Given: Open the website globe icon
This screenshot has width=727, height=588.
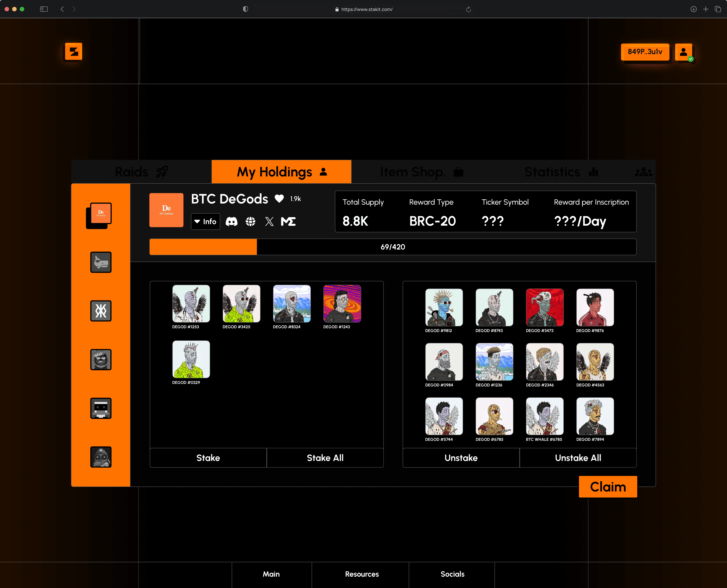Looking at the screenshot, I should pyautogui.click(x=250, y=221).
